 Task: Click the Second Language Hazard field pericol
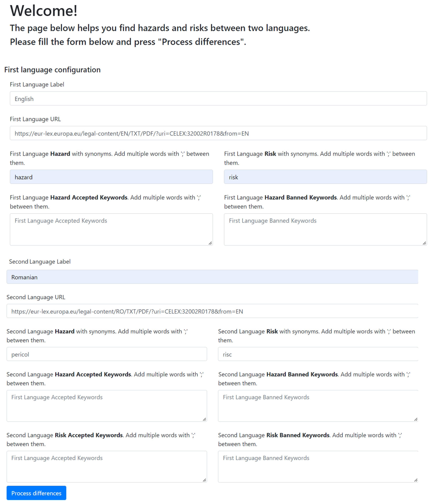(x=107, y=354)
